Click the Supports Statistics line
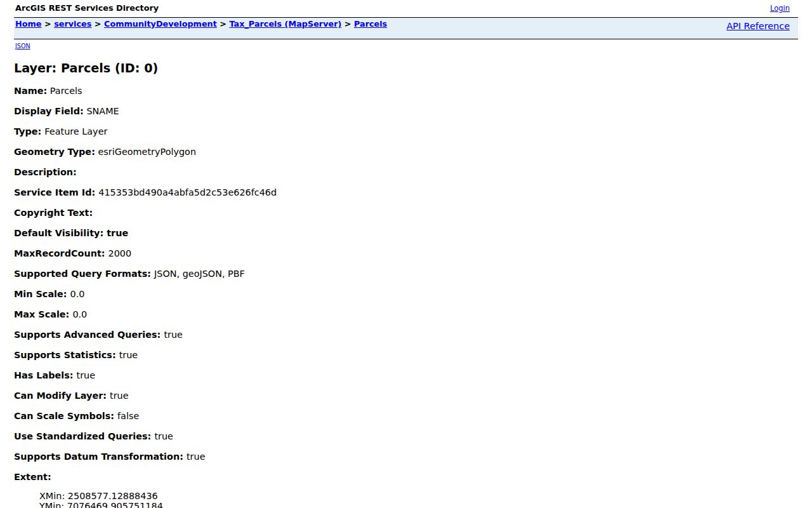The image size is (812, 508). click(x=76, y=355)
